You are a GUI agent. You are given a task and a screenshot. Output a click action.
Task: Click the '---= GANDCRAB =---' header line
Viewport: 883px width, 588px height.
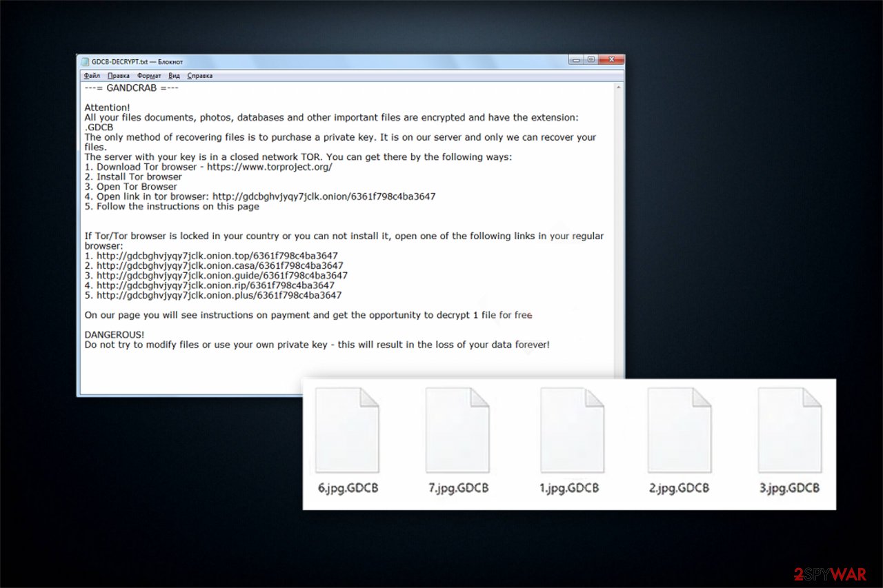coord(132,88)
